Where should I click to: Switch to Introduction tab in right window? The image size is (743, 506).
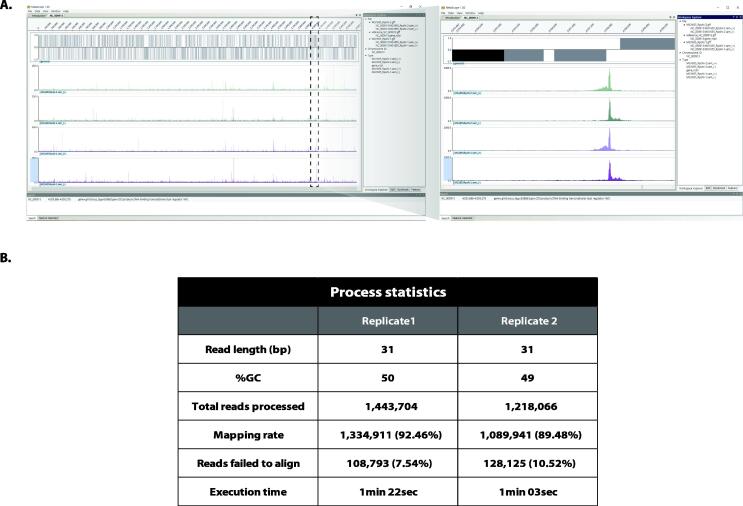451,18
